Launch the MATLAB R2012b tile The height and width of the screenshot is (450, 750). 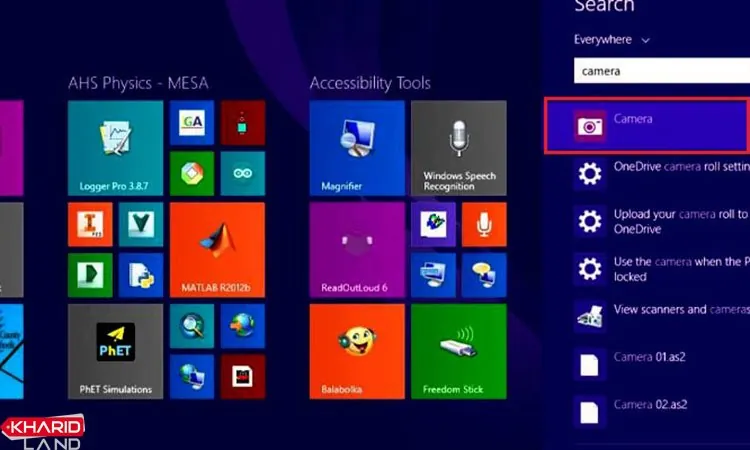point(217,250)
